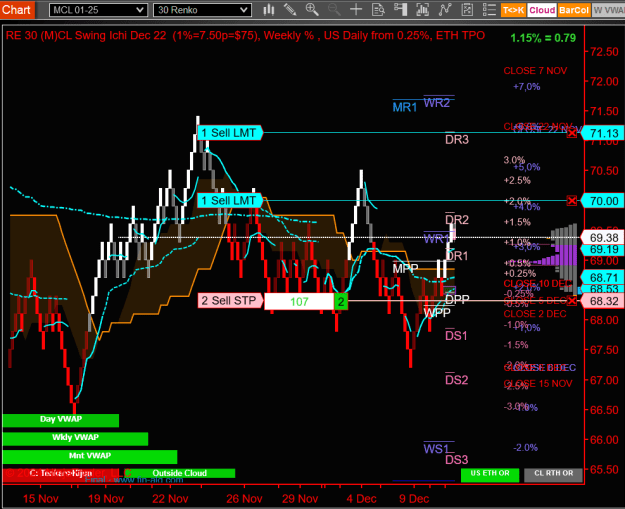Image resolution: width=625 pixels, height=509 pixels.
Task: Click the MPP monthly pivot label
Action: point(405,269)
